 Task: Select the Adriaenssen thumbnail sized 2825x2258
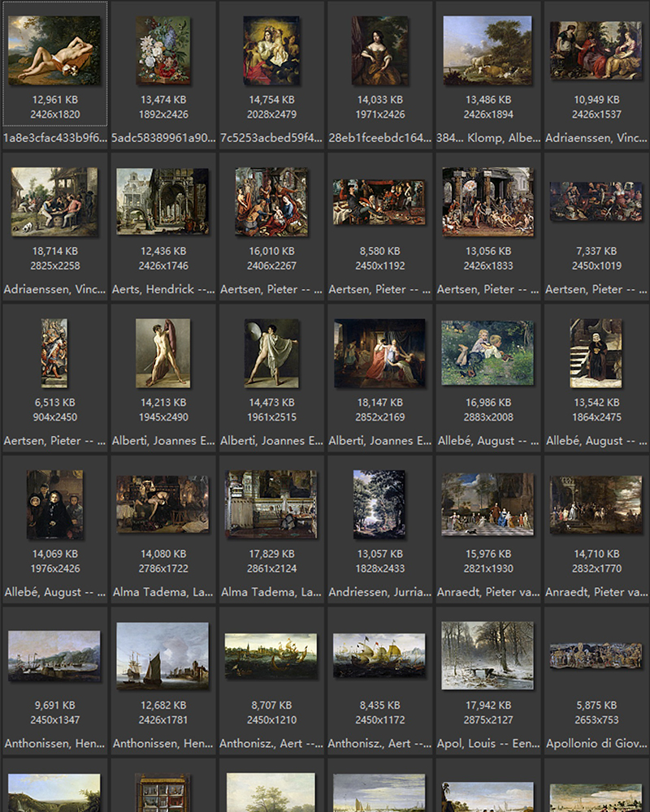pyautogui.click(x=54, y=202)
